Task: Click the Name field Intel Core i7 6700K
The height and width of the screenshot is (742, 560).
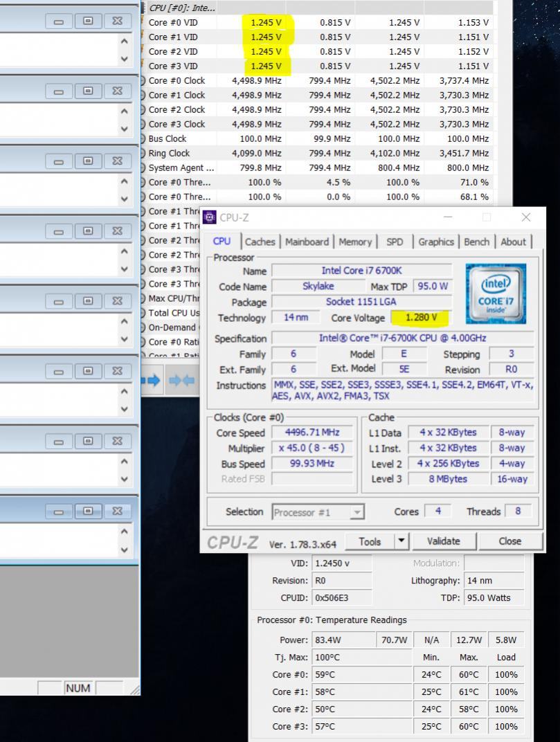Action: [x=361, y=271]
